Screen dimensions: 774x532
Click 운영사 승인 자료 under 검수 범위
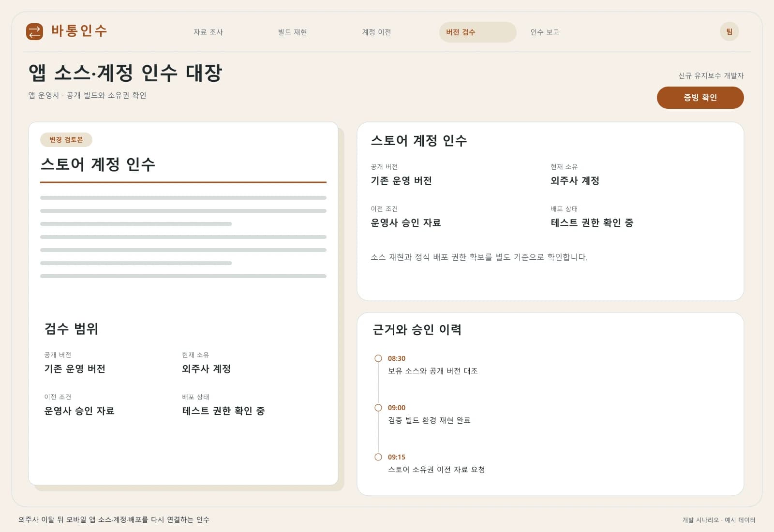(79, 411)
